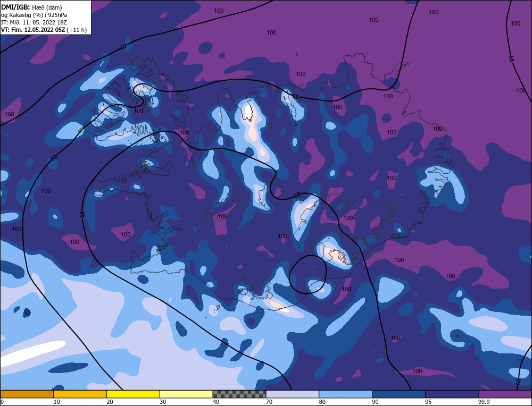This screenshot has height=406, width=532.
Task: Click the '62' contour line label
Action: [x=123, y=46]
